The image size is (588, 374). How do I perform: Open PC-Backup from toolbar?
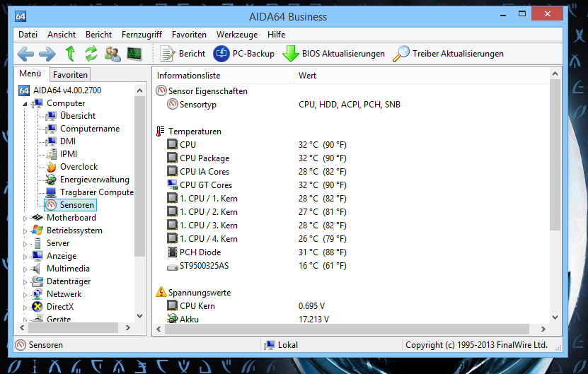click(x=243, y=54)
